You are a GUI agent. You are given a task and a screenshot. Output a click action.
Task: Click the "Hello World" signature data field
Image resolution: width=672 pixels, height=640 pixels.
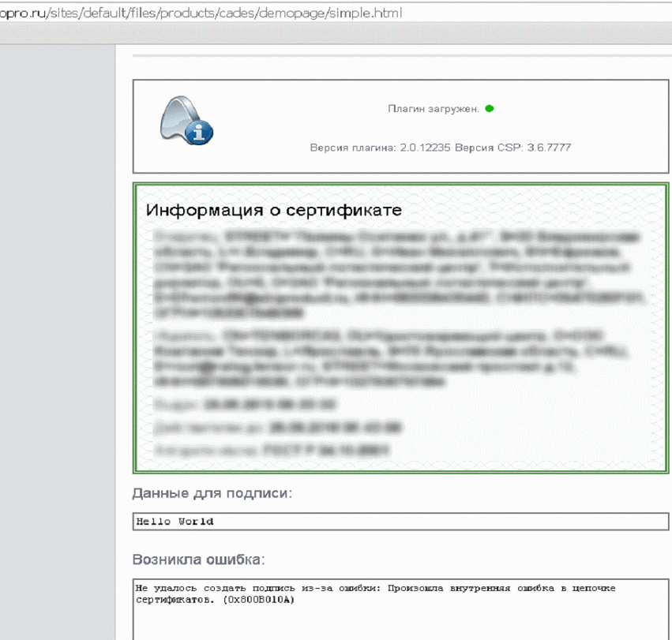click(x=401, y=522)
